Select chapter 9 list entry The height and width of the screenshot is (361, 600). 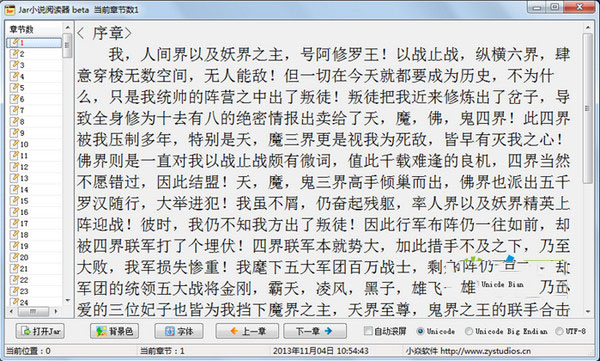(x=34, y=133)
